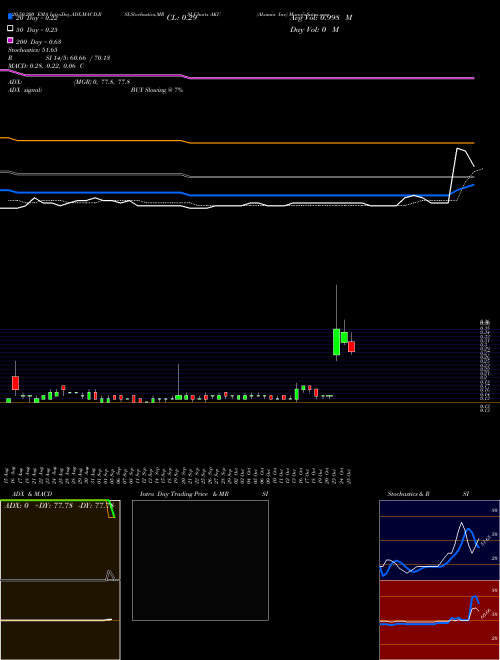Click the 'CL: 0.29' closing price label
Viewport: 500px width, 660px height.
pyautogui.click(x=182, y=18)
